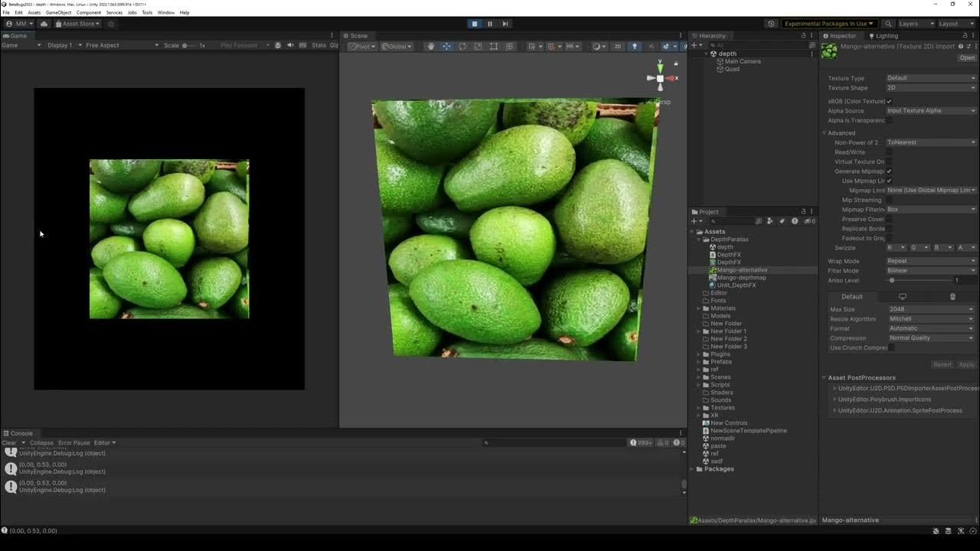Open the Component menu

point(89,12)
